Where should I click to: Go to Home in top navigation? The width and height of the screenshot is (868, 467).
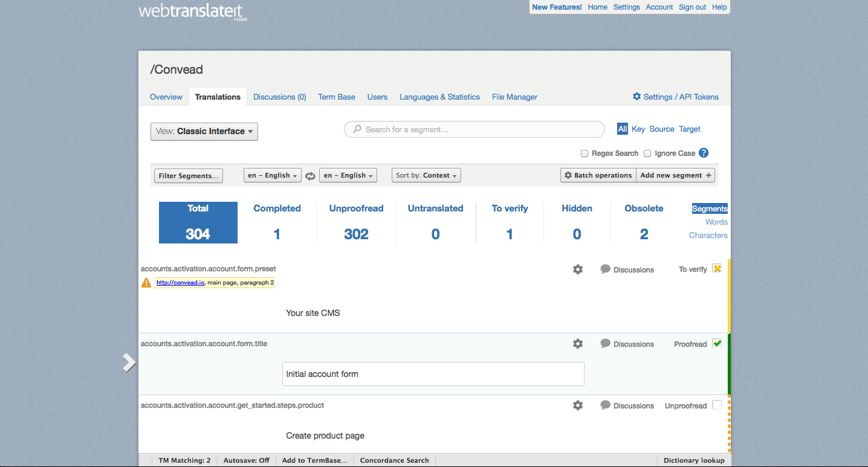[598, 7]
